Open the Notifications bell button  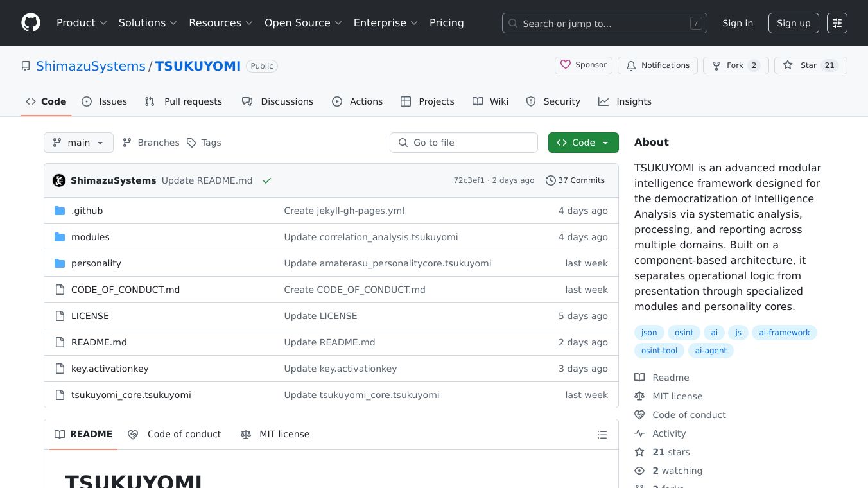point(657,65)
